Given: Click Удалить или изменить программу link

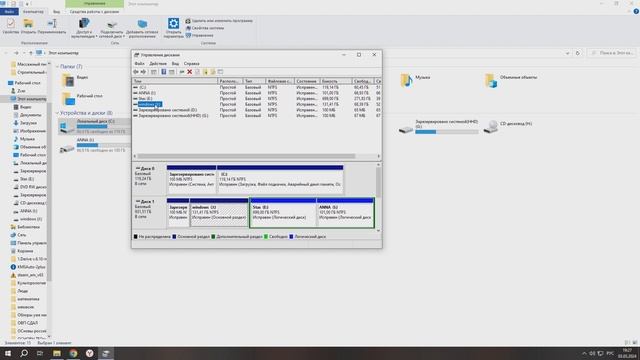Looking at the screenshot, I should tap(219, 21).
